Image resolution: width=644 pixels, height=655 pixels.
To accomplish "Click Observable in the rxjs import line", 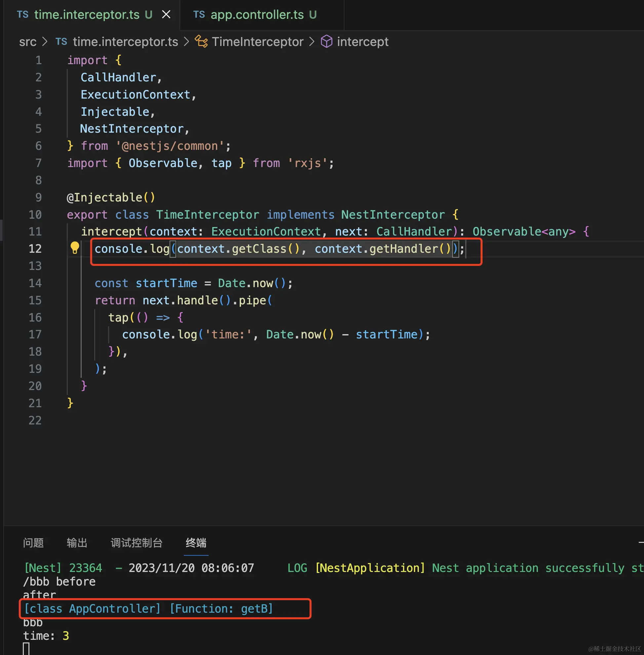I will point(163,163).
